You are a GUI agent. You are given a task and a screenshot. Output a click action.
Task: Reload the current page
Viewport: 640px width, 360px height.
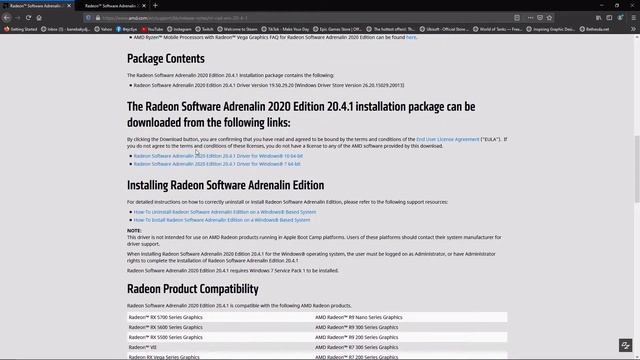click(28, 18)
